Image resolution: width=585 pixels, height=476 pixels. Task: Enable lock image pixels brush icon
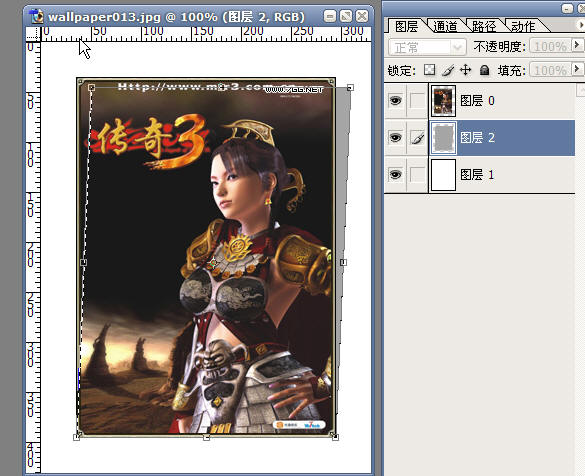pyautogui.click(x=448, y=70)
